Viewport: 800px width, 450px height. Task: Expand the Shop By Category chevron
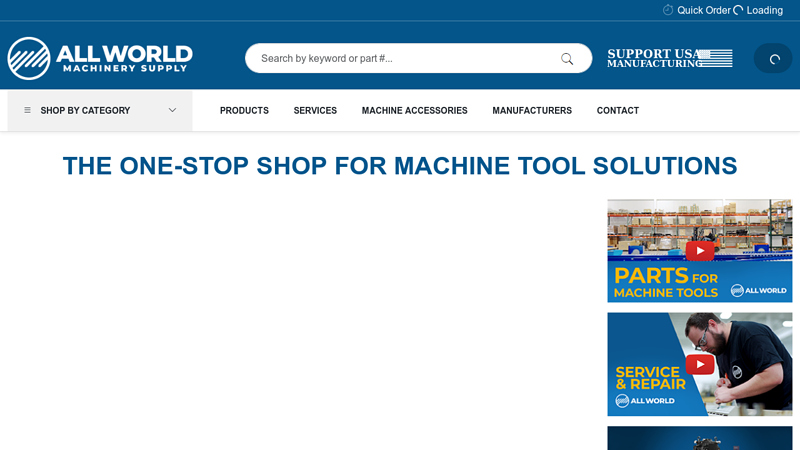click(x=172, y=111)
